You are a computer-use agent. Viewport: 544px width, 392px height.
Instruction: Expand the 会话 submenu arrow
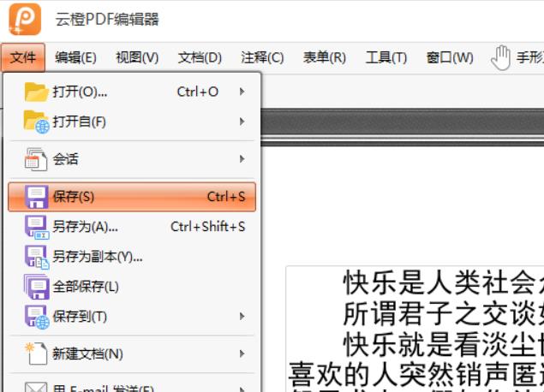tap(242, 159)
